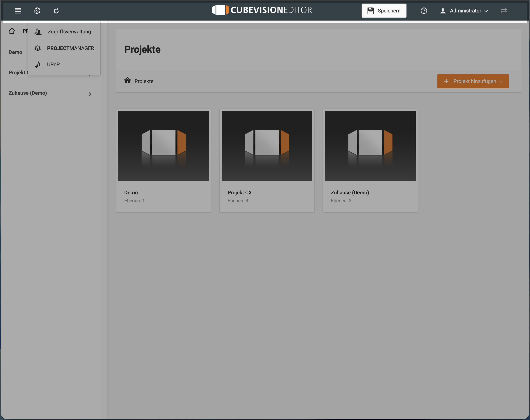This screenshot has width=530, height=420.
Task: Click the Administrator user icon
Action: point(443,11)
